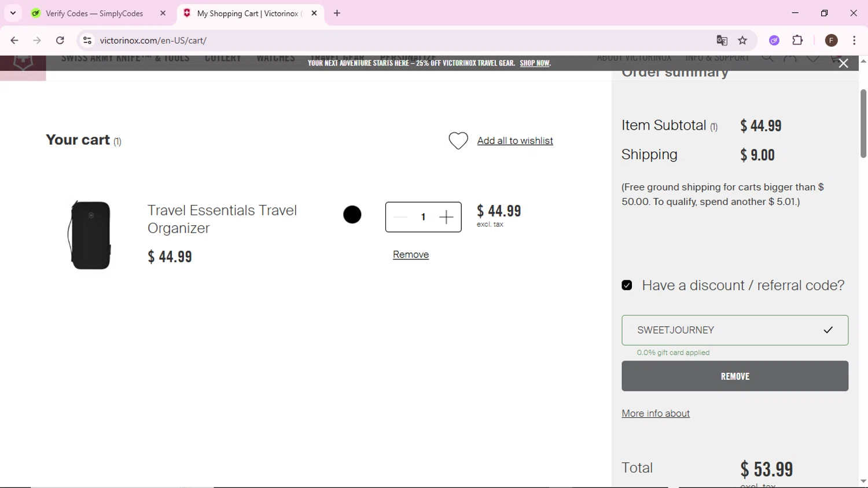Go forward to next page

click(37, 41)
